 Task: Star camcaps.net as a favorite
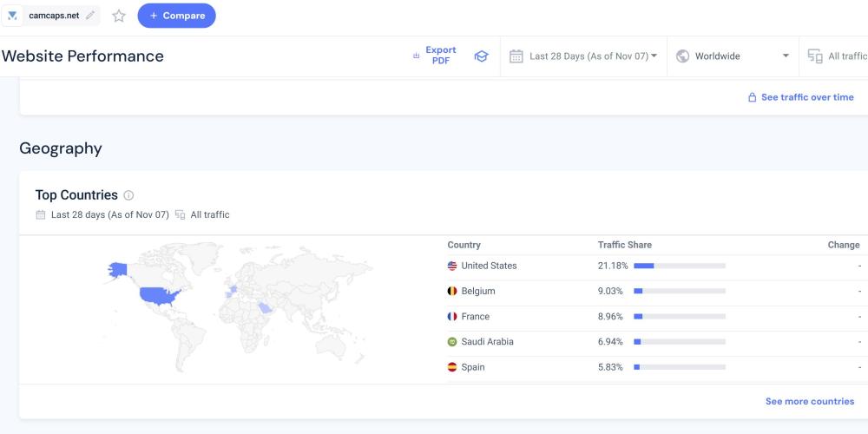(x=119, y=16)
